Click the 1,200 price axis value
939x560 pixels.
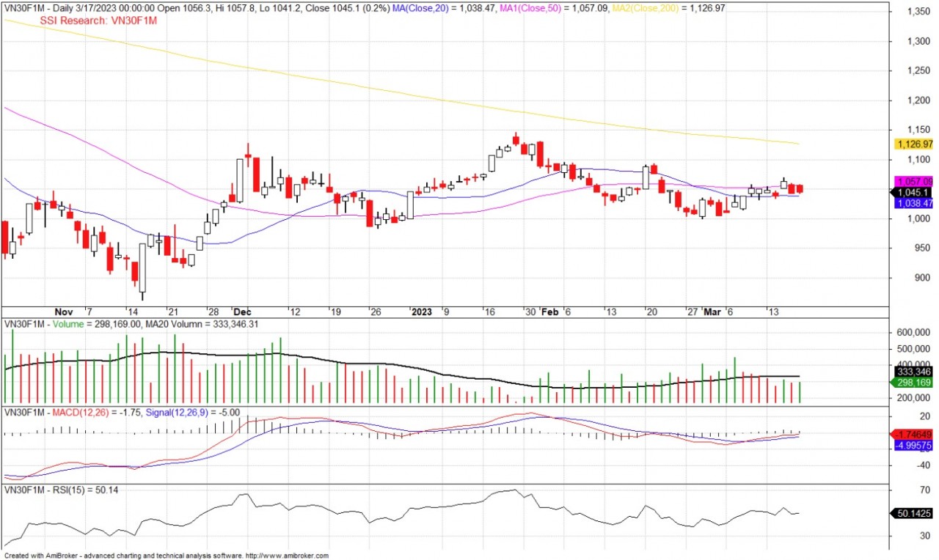[x=918, y=100]
